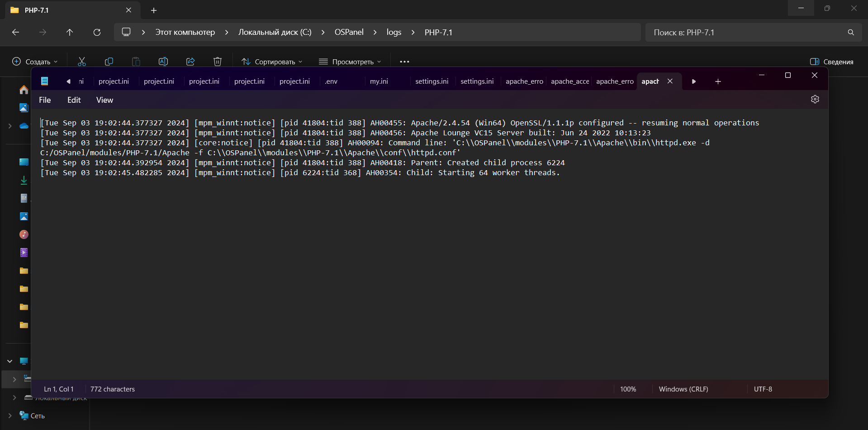Click the Delete trash icon in Explorer
Image resolution: width=868 pixels, height=430 pixels.
218,62
